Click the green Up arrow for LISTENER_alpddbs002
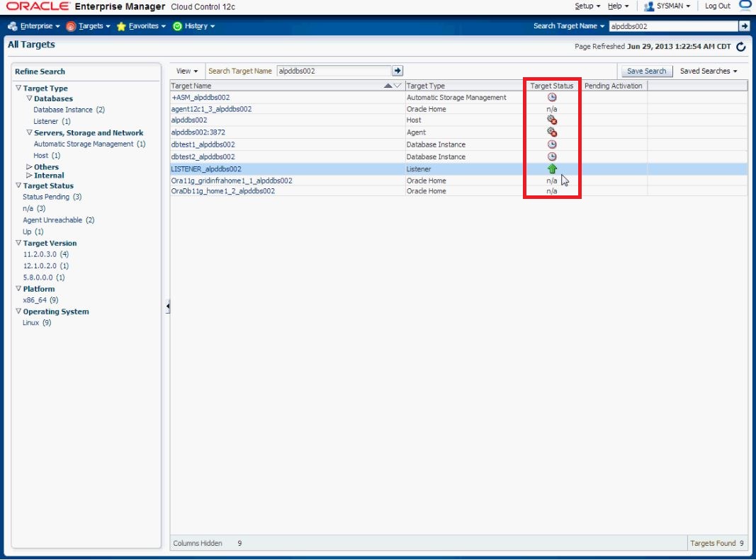Viewport: 756px width, 560px height. 553,168
